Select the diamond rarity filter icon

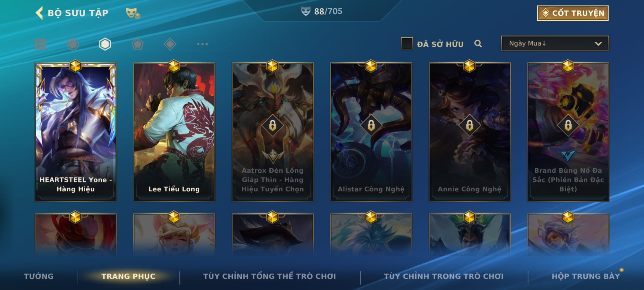click(170, 44)
